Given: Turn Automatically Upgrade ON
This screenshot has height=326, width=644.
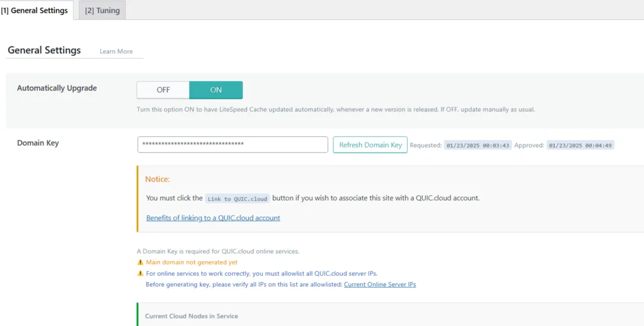Looking at the screenshot, I should point(216,90).
